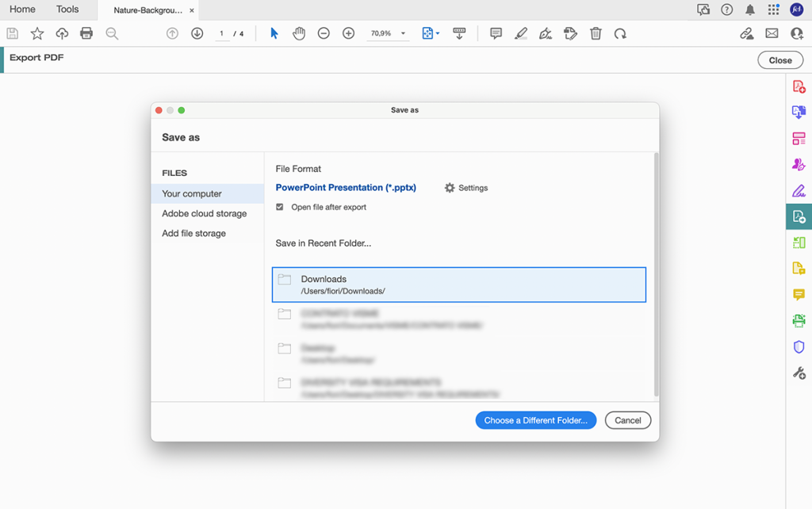Uncheck Open file after export

(x=279, y=207)
